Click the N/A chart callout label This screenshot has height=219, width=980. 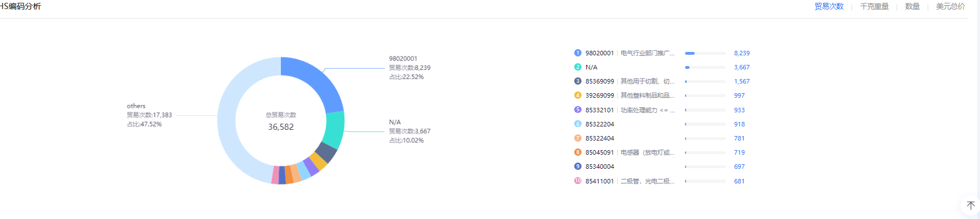coord(409,131)
